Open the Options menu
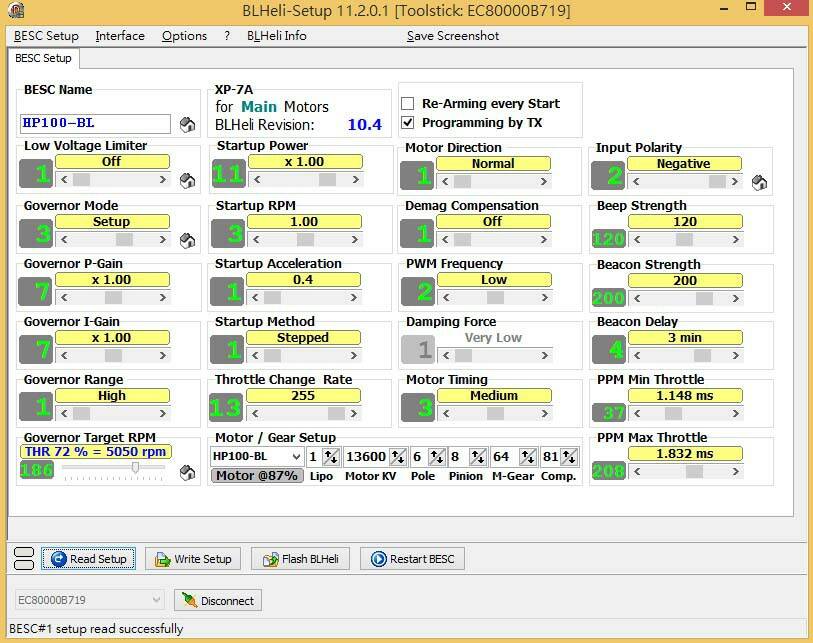813x643 pixels. pos(184,36)
